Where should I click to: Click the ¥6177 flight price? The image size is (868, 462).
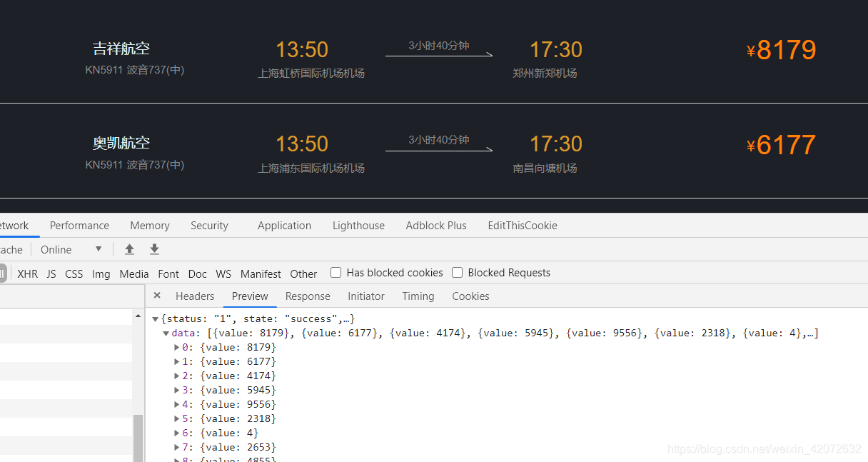click(781, 145)
